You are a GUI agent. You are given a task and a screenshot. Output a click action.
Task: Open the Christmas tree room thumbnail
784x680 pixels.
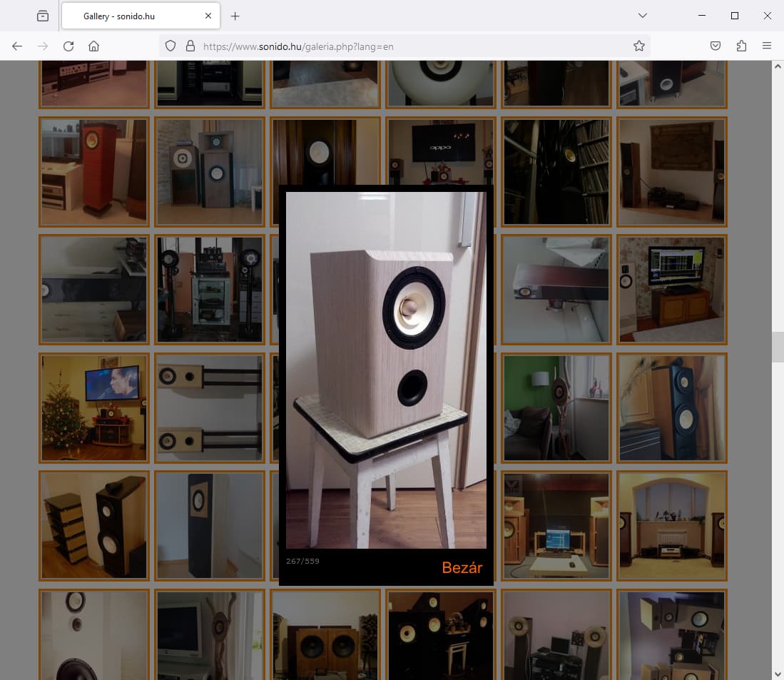click(94, 407)
